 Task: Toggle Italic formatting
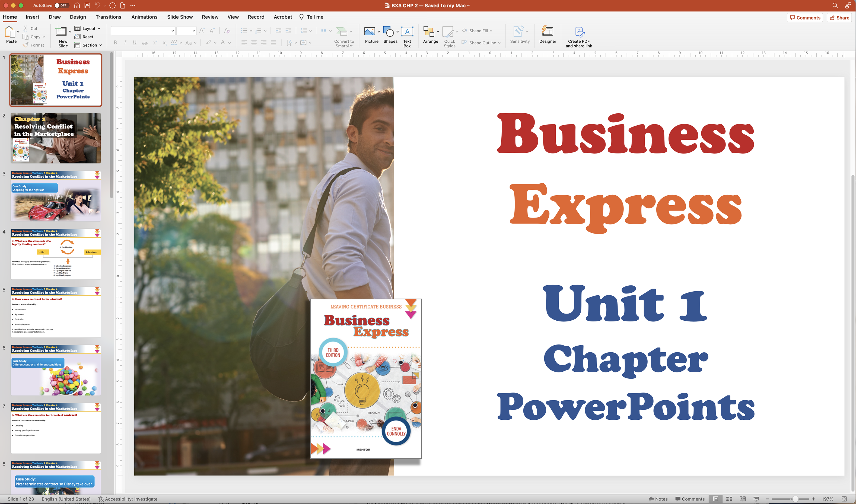pos(125,43)
